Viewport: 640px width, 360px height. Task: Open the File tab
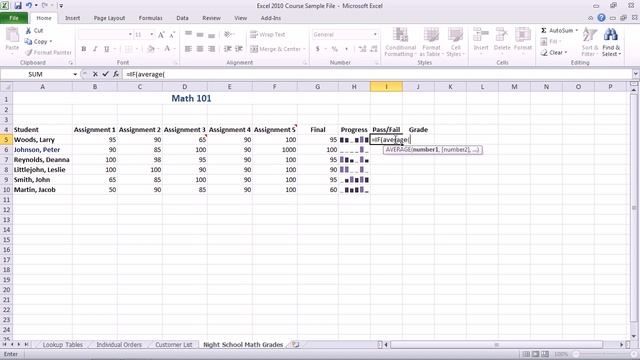click(14, 18)
